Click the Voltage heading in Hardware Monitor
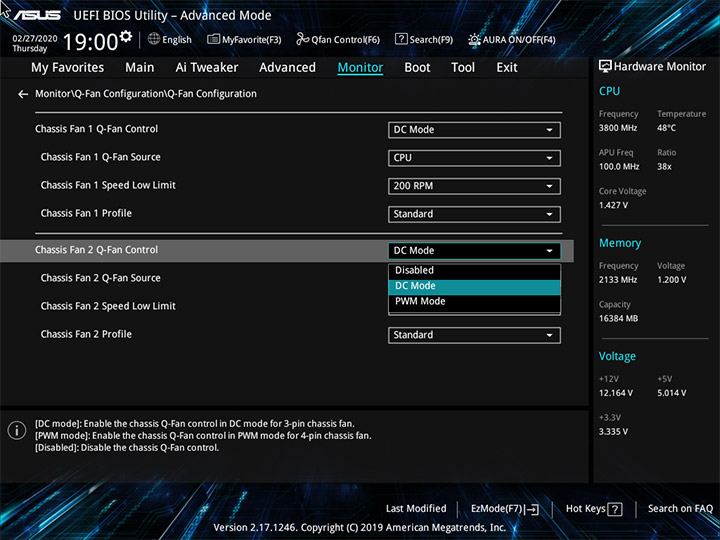Viewport: 720px width, 540px height. coord(617,356)
